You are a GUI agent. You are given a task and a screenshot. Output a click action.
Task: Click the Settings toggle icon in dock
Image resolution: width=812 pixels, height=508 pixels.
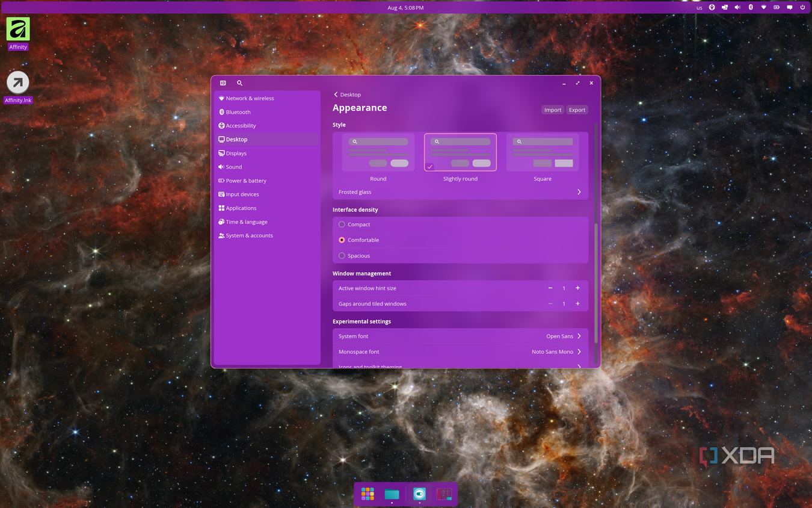coord(419,494)
